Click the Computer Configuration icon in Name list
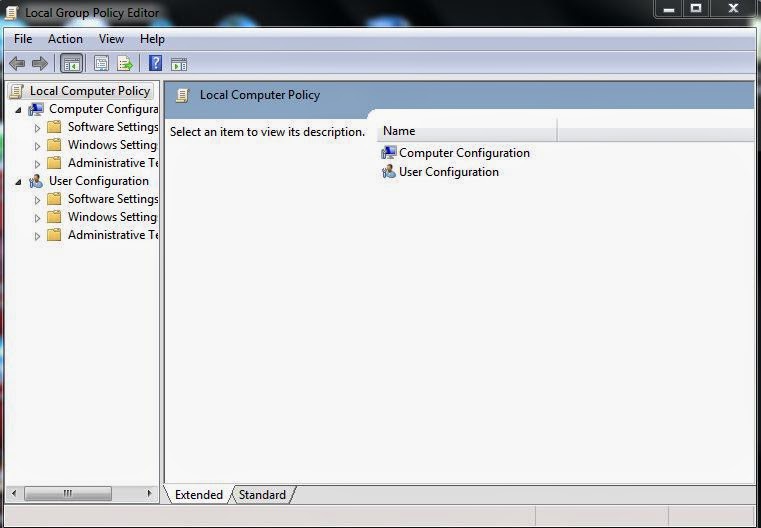 pyautogui.click(x=388, y=153)
